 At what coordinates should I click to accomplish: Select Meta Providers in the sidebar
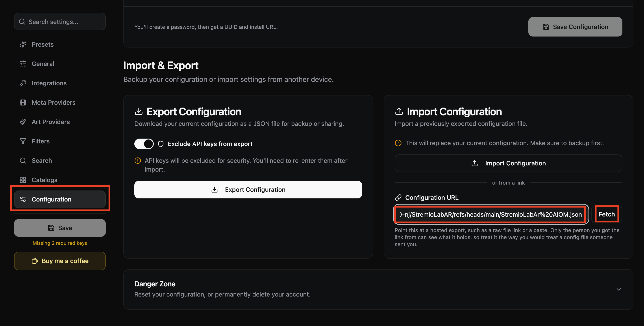click(60, 103)
